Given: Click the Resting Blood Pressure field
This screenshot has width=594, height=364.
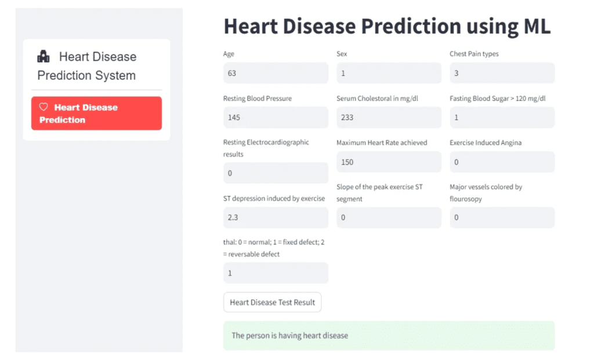Looking at the screenshot, I should tap(276, 117).
